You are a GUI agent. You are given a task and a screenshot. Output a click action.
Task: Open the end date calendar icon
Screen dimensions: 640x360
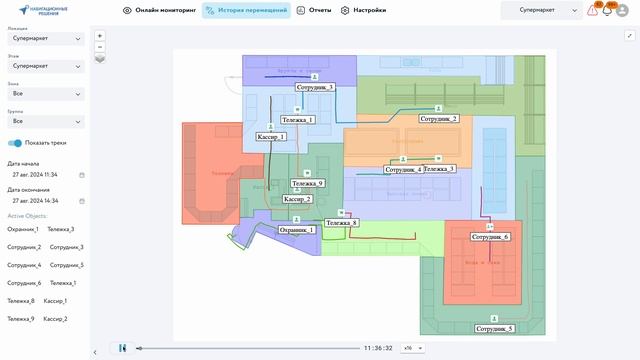tap(82, 201)
